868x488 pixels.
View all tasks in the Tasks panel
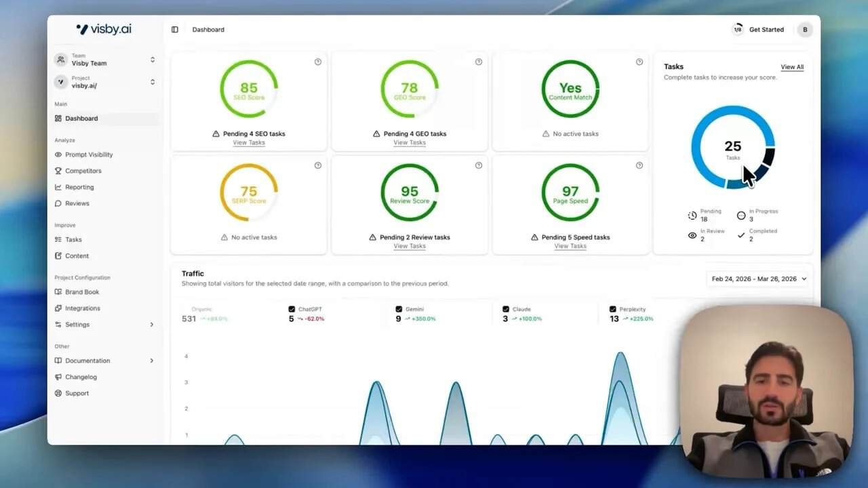coord(792,66)
